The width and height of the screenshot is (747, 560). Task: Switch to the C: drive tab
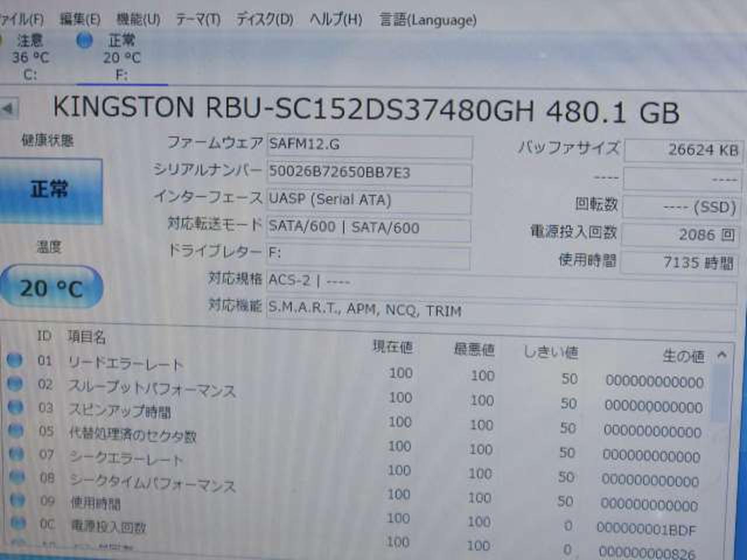pos(30,57)
